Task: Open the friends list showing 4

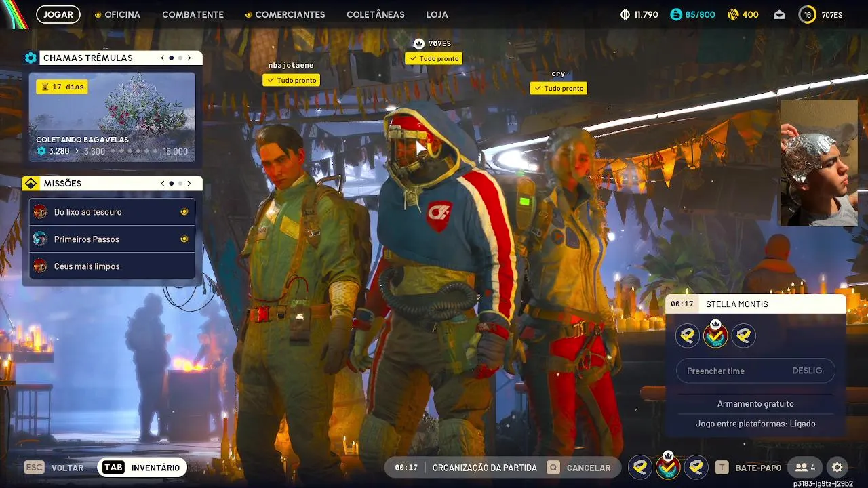Action: click(x=806, y=468)
